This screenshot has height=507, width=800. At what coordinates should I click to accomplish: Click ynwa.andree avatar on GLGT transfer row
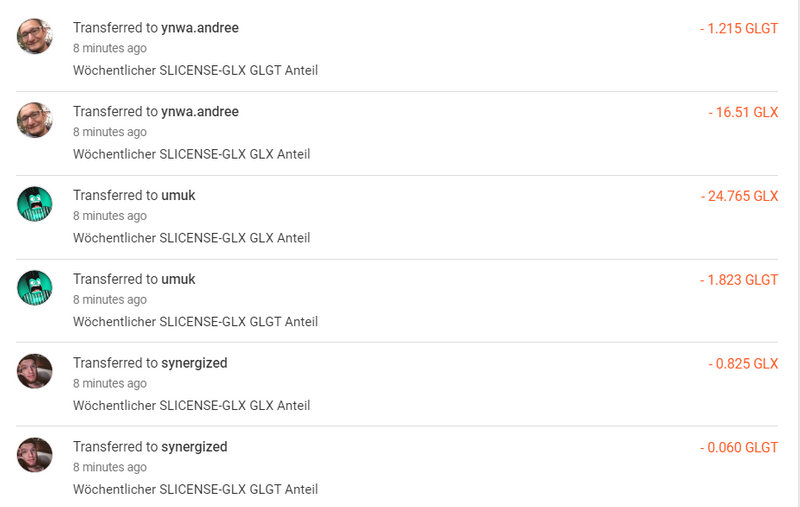pyautogui.click(x=35, y=37)
